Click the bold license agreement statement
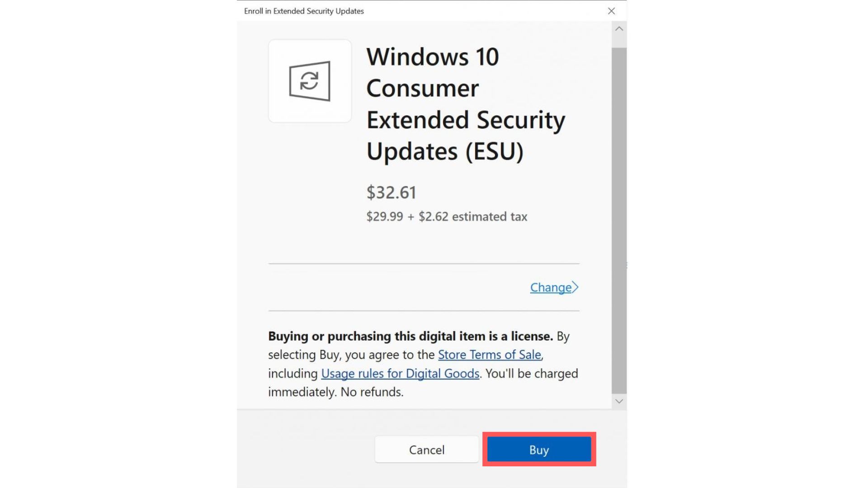This screenshot has height=488, width=868. (410, 336)
